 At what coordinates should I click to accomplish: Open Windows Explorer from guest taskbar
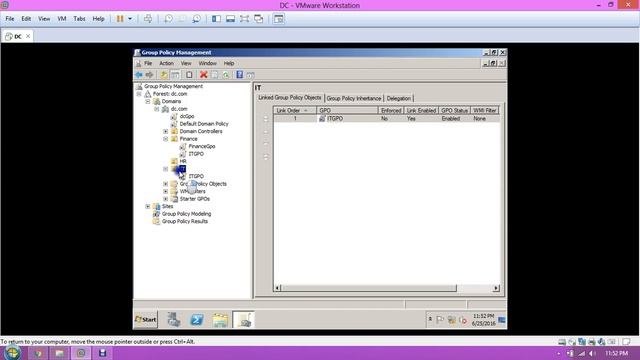pyautogui.click(x=220, y=320)
